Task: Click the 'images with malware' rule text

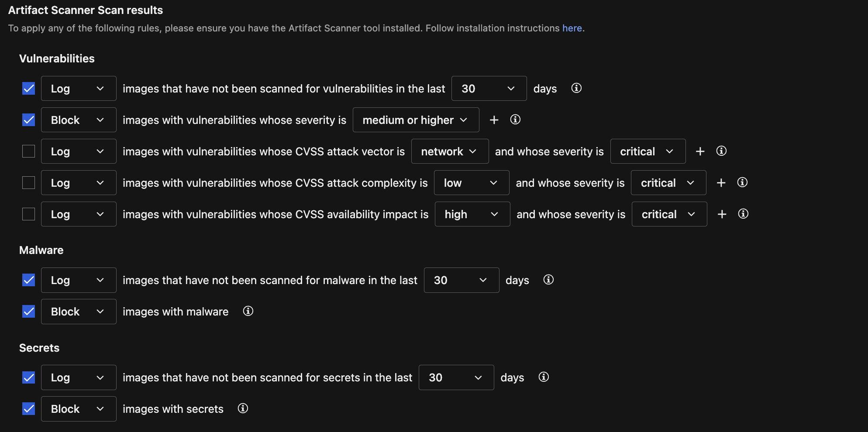Action: (176, 312)
